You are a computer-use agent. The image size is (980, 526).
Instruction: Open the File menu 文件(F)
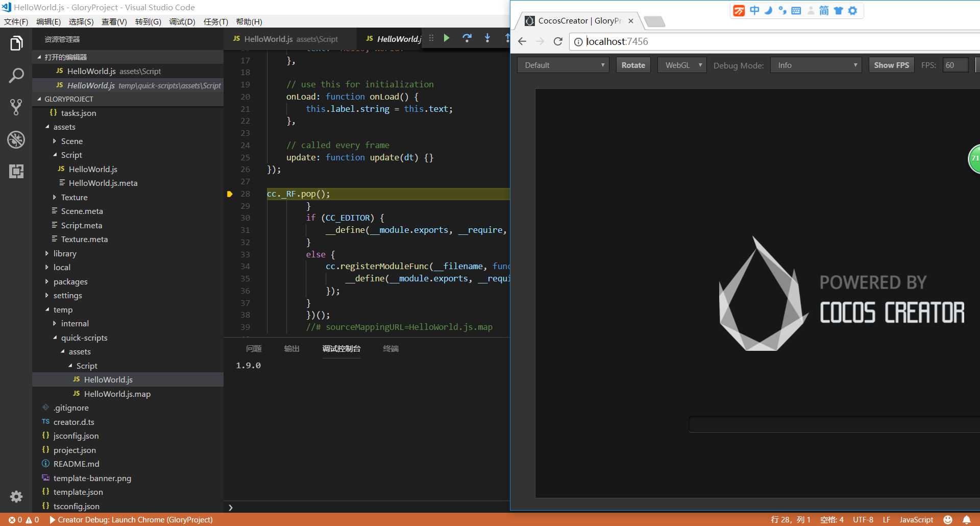click(x=16, y=22)
